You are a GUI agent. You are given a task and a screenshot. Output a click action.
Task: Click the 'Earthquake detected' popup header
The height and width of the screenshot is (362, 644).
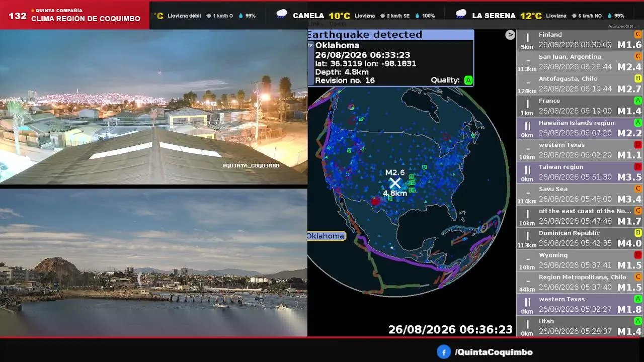(x=390, y=35)
